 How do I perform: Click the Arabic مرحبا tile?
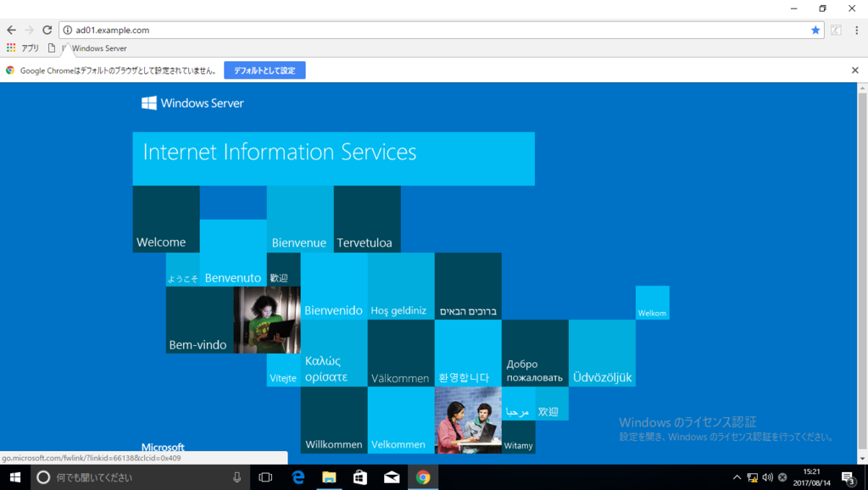[518, 404]
